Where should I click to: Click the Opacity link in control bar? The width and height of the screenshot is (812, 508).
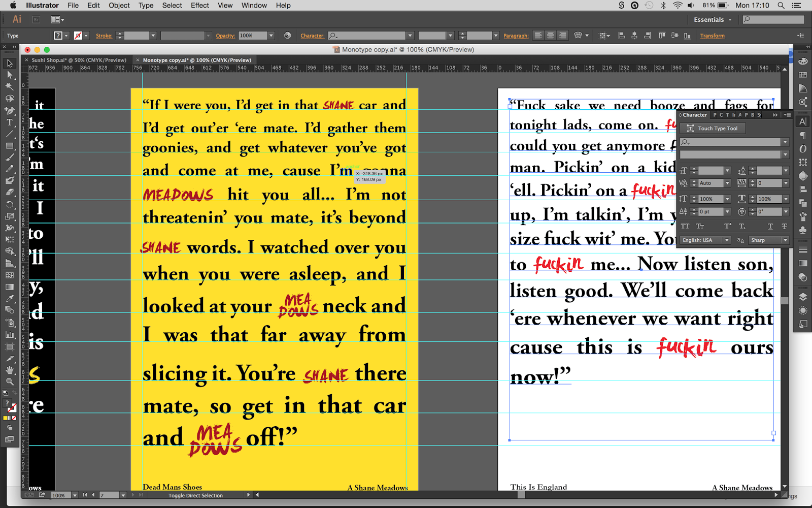click(225, 36)
